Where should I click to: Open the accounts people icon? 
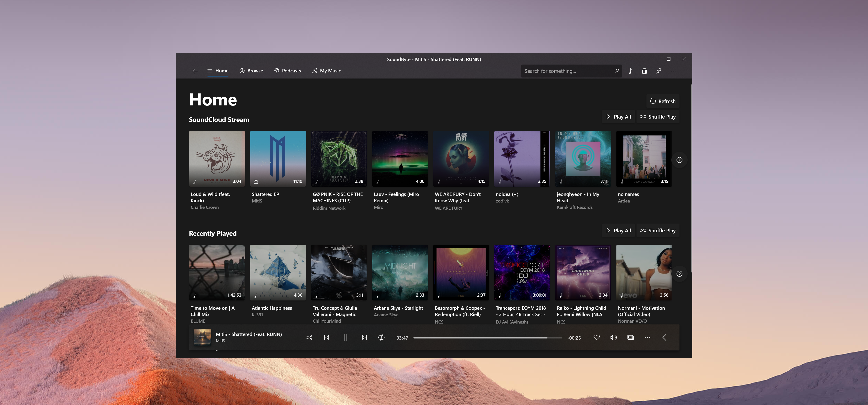pos(659,71)
